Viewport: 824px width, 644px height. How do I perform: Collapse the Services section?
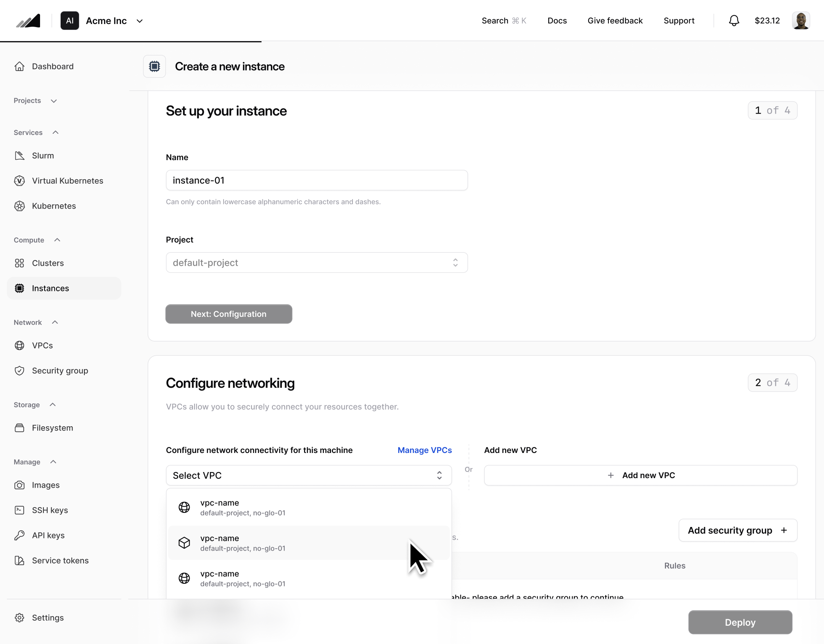tap(55, 132)
